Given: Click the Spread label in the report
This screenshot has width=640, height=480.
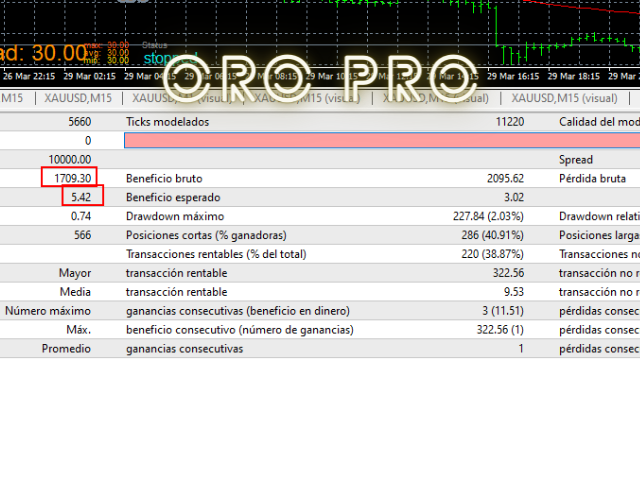Looking at the screenshot, I should point(576,160).
